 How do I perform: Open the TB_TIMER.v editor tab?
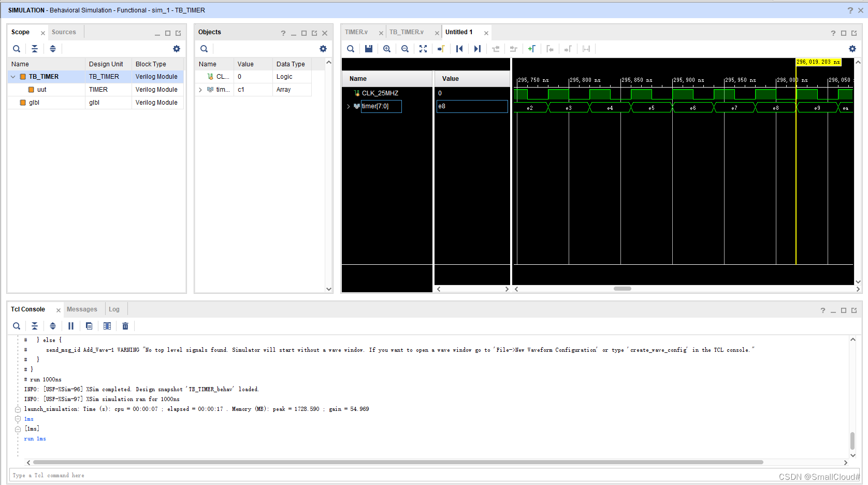point(407,32)
